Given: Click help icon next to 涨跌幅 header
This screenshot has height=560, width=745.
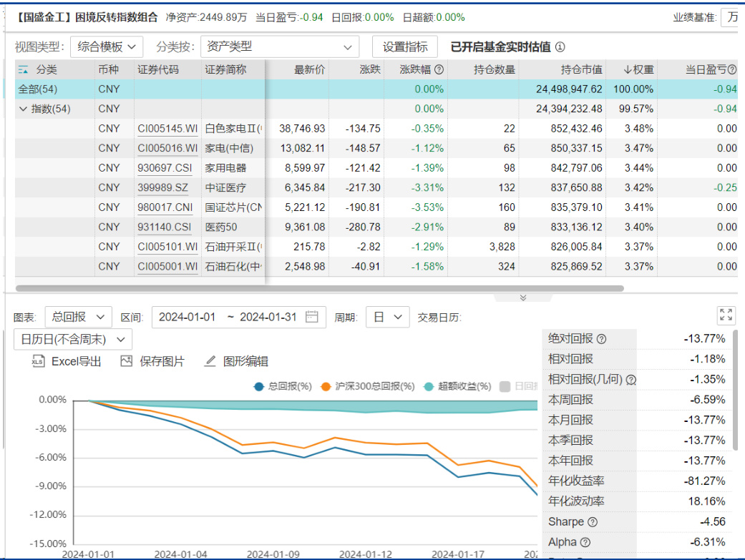Looking at the screenshot, I should point(439,70).
